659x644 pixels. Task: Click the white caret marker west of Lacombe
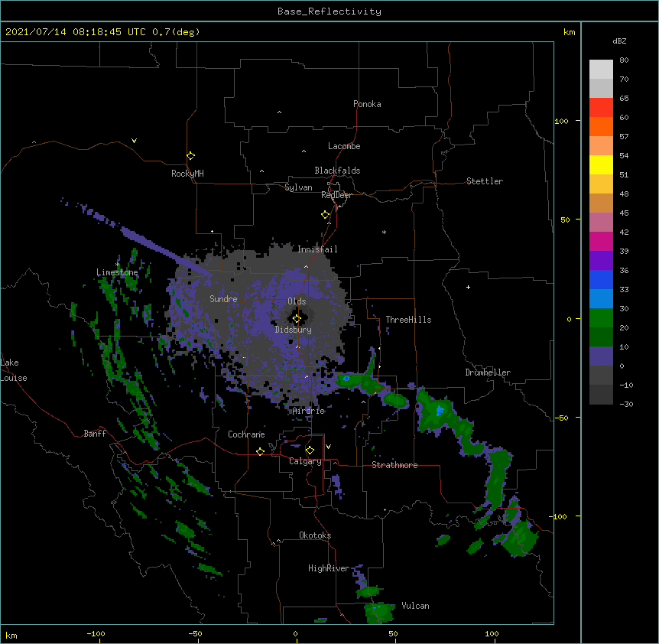(x=304, y=151)
